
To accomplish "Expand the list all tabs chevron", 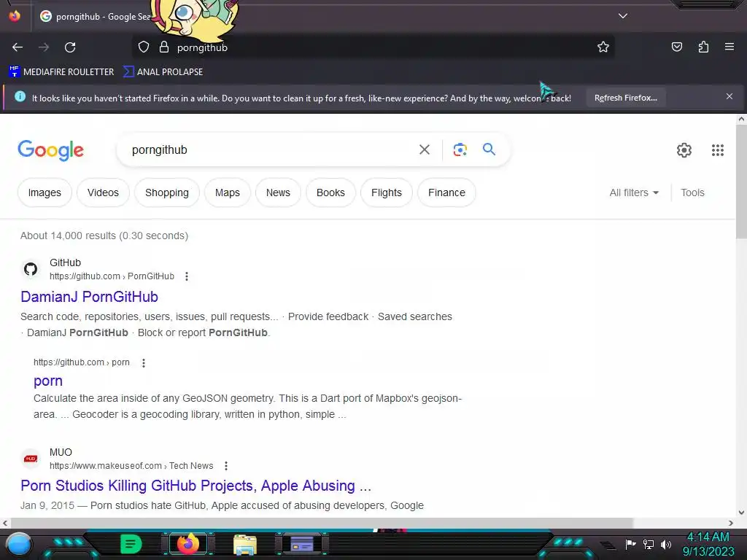I will (623, 16).
